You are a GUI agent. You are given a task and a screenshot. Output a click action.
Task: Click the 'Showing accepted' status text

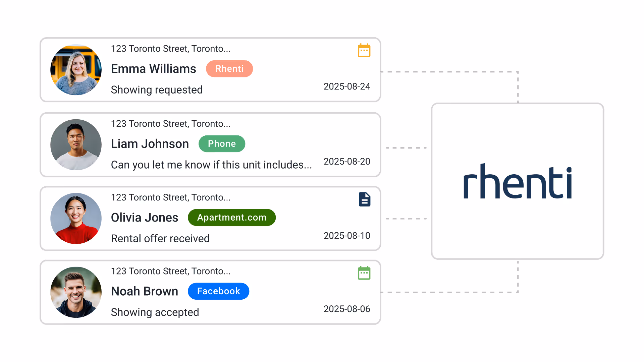click(155, 312)
